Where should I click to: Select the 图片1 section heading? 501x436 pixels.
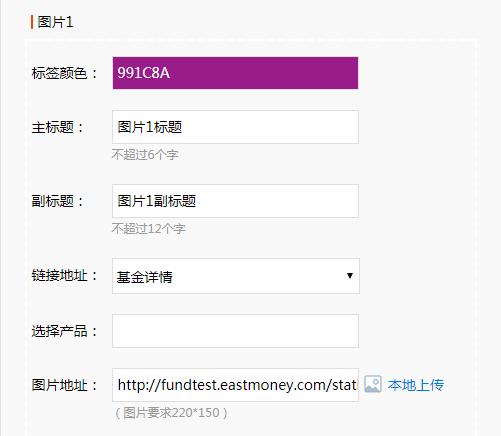tap(55, 22)
